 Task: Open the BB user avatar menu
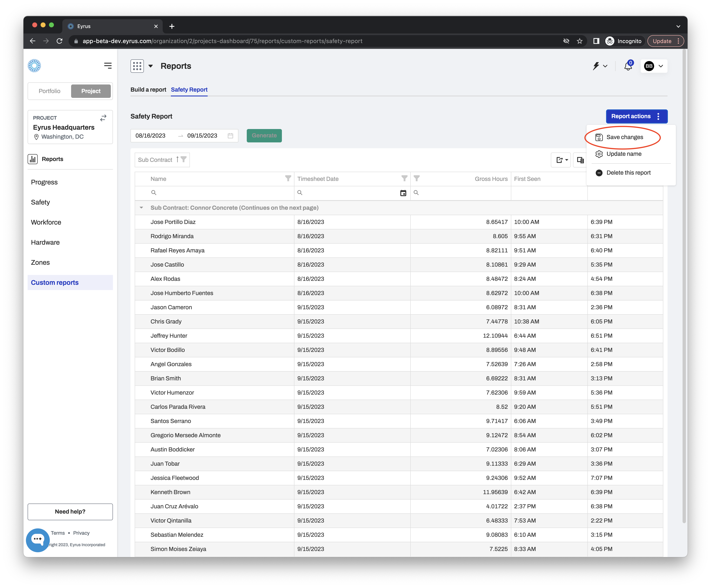(x=654, y=66)
